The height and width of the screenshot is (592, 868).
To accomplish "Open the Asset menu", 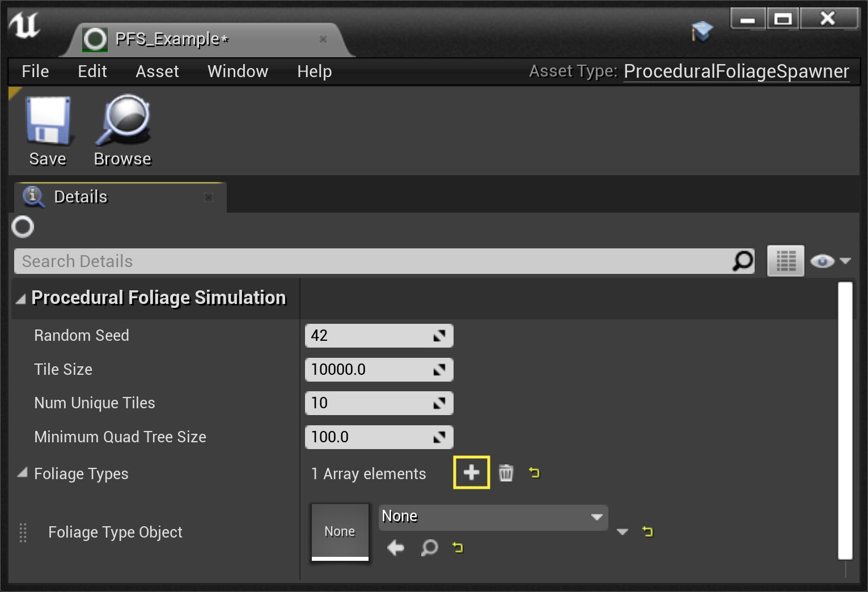I will click(x=157, y=71).
